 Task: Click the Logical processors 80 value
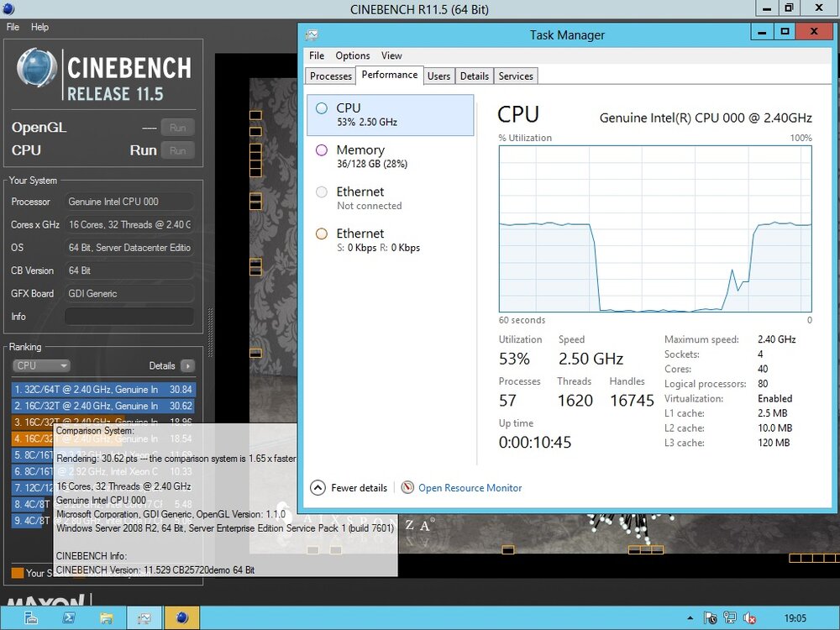coord(763,384)
